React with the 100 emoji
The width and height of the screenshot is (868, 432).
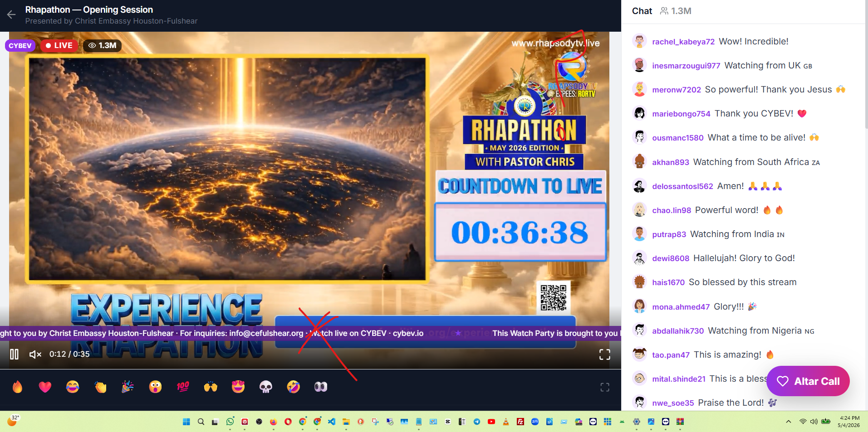(x=183, y=387)
